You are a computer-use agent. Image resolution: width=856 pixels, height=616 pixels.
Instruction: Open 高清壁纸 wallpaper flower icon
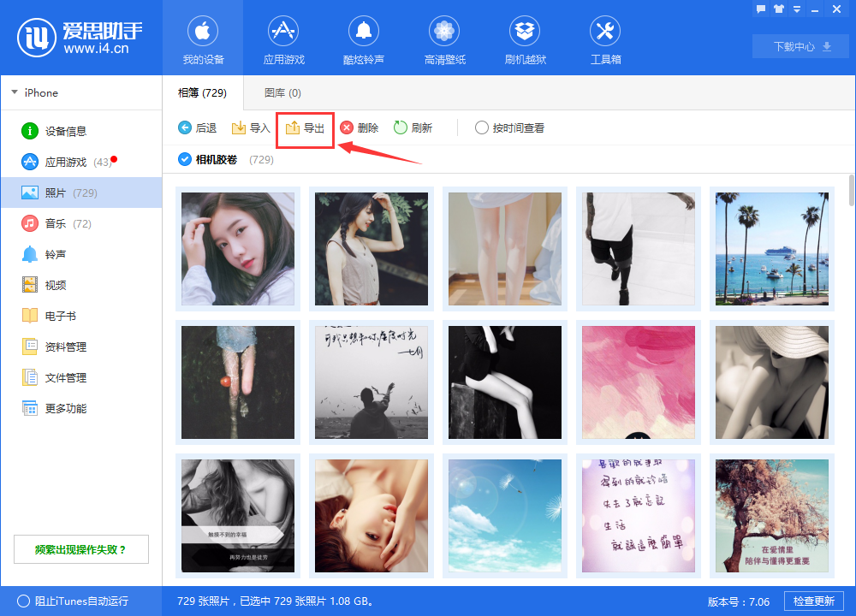[444, 33]
